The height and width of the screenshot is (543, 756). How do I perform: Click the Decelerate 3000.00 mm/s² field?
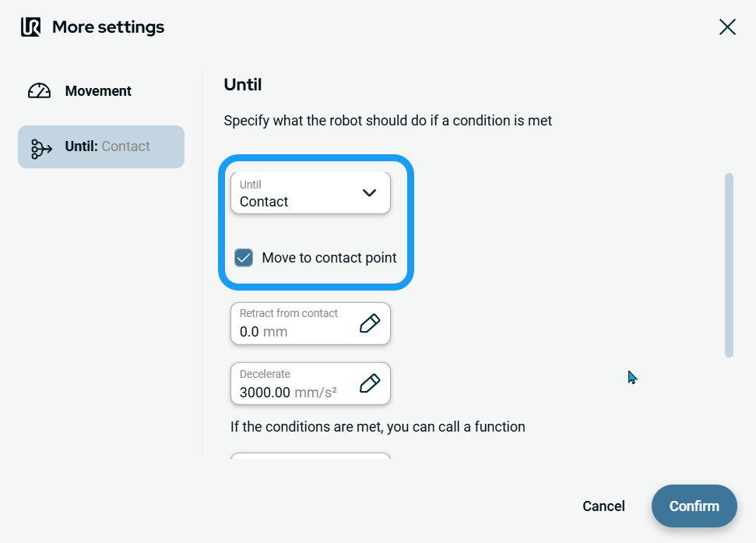pyautogui.click(x=292, y=383)
